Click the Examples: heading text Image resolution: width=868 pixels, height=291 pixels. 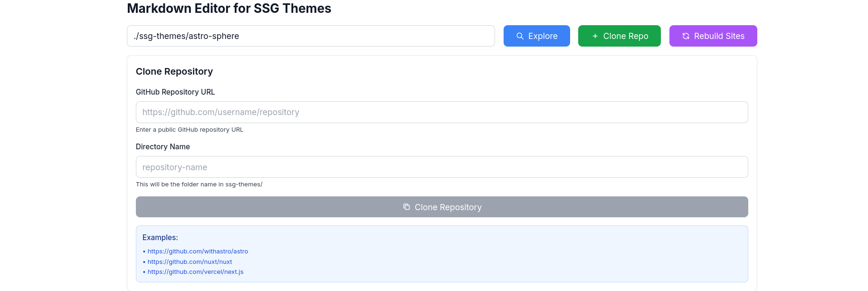coord(160,237)
